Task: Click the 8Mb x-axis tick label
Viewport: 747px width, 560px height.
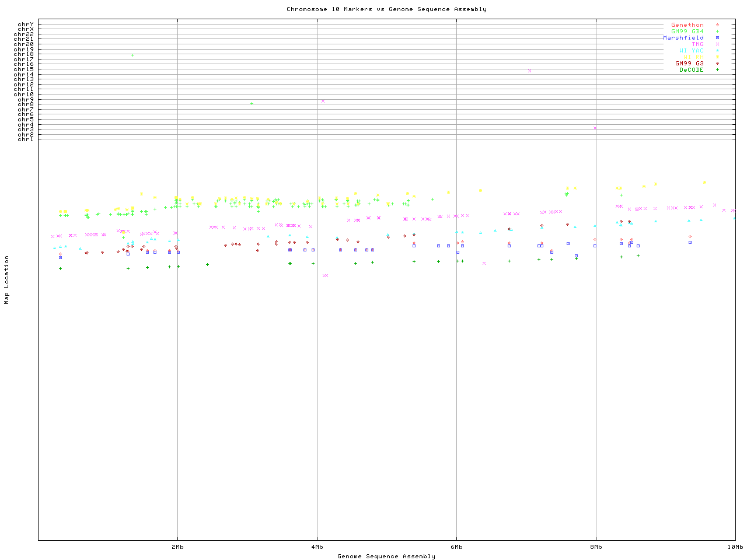Action: 596,547
